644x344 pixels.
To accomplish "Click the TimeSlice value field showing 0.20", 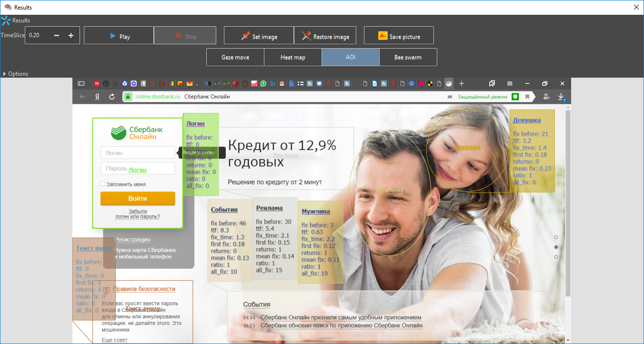I will coord(38,35).
